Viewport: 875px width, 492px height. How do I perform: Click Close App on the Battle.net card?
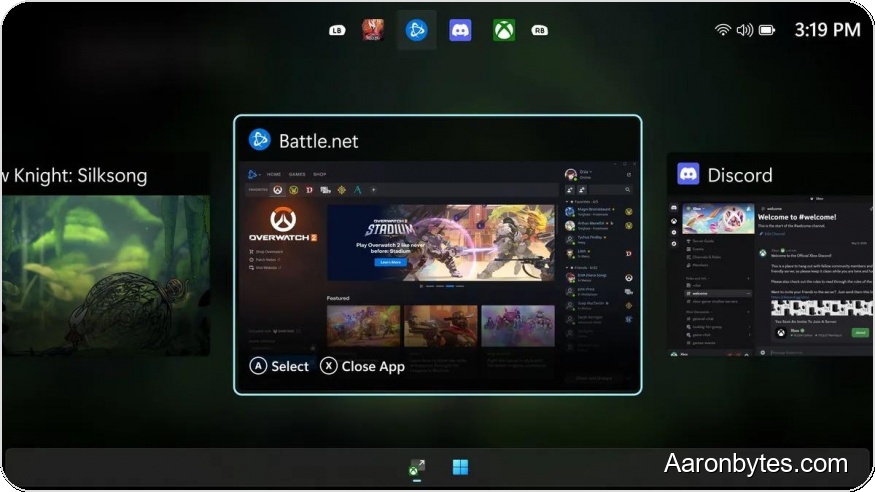362,366
